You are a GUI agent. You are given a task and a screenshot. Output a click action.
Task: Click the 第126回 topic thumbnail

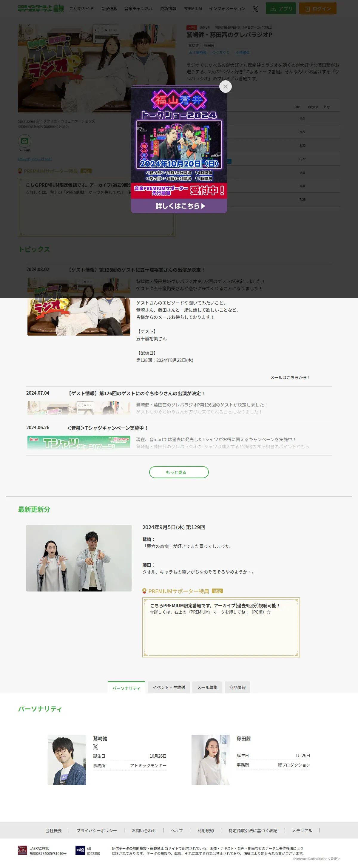79,408
